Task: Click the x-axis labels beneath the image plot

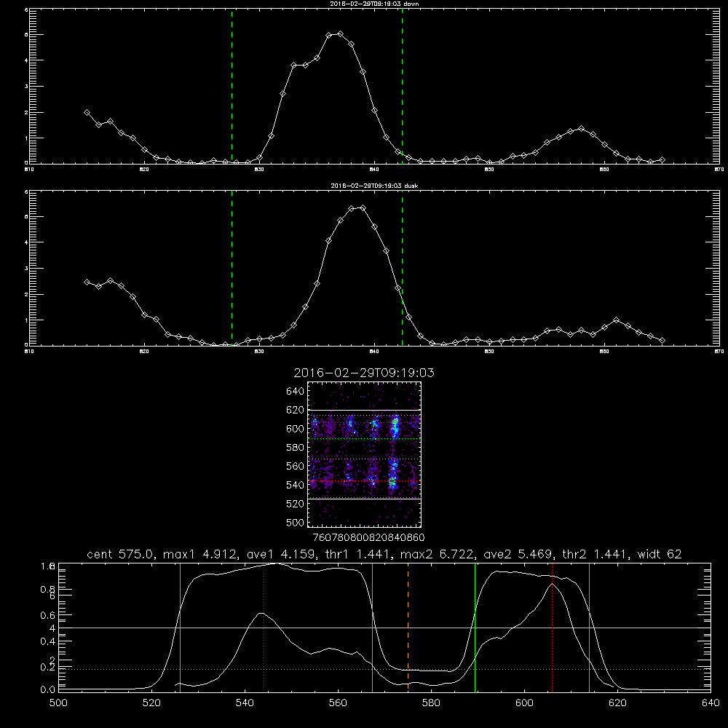Action: tap(368, 537)
